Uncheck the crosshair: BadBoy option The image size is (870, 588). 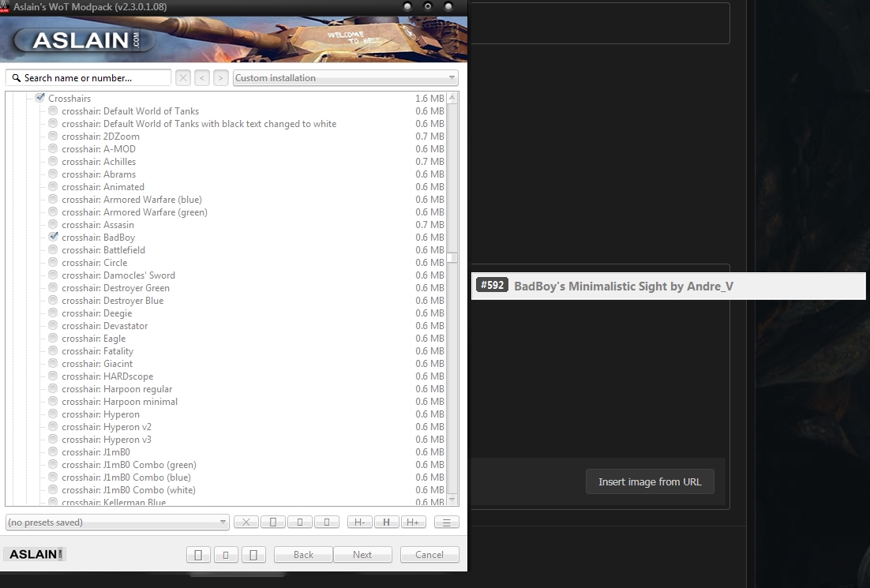click(x=53, y=237)
